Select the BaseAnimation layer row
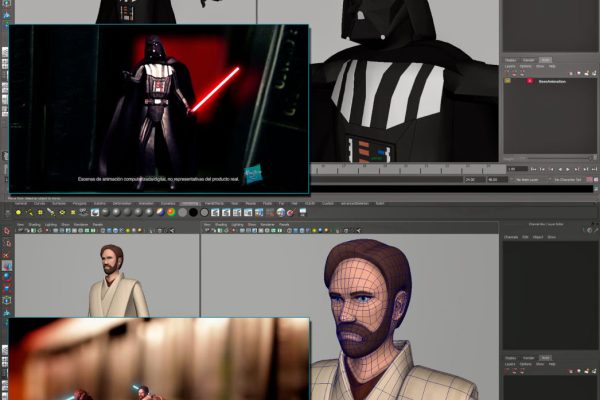The width and height of the screenshot is (600, 400). pyautogui.click(x=549, y=81)
